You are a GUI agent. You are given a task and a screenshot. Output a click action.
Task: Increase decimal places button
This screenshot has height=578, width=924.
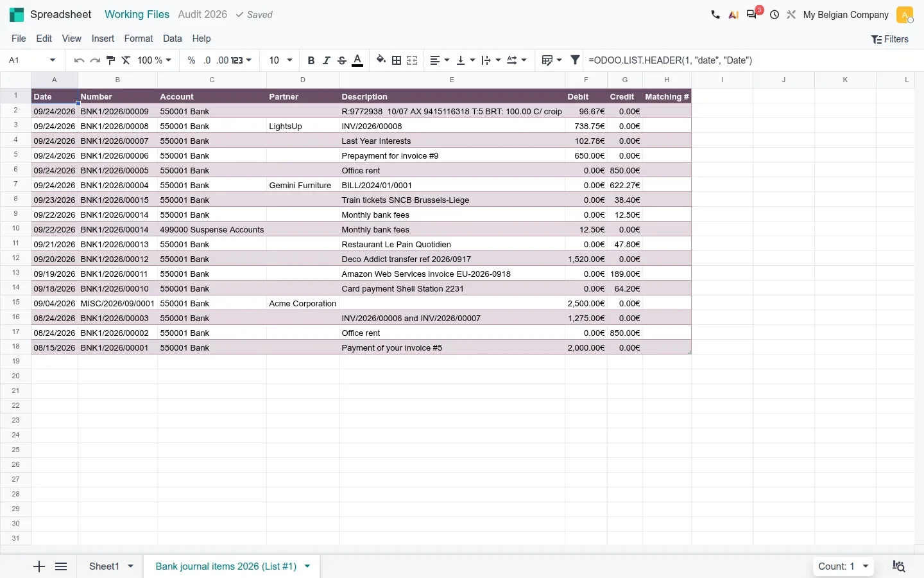(x=222, y=60)
